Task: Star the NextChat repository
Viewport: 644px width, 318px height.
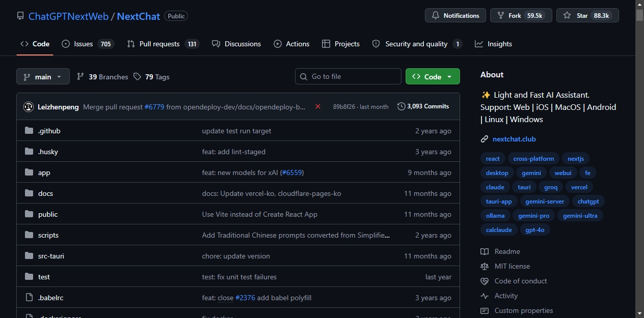Action: pos(587,16)
